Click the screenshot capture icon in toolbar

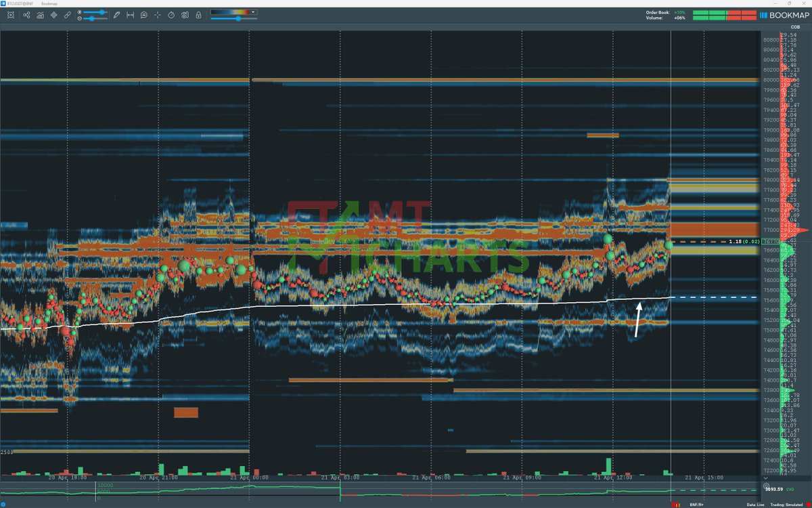pos(12,14)
